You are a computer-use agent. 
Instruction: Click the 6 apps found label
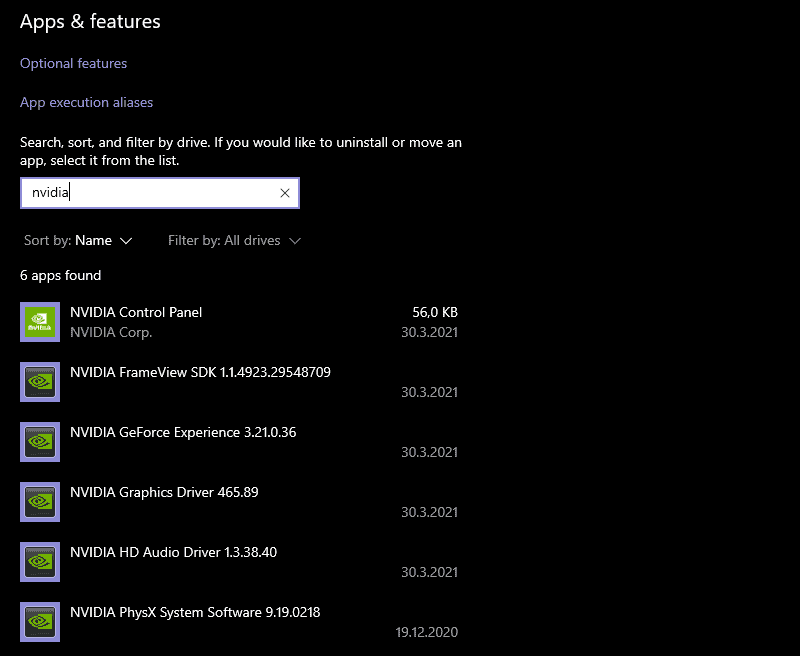(x=60, y=275)
